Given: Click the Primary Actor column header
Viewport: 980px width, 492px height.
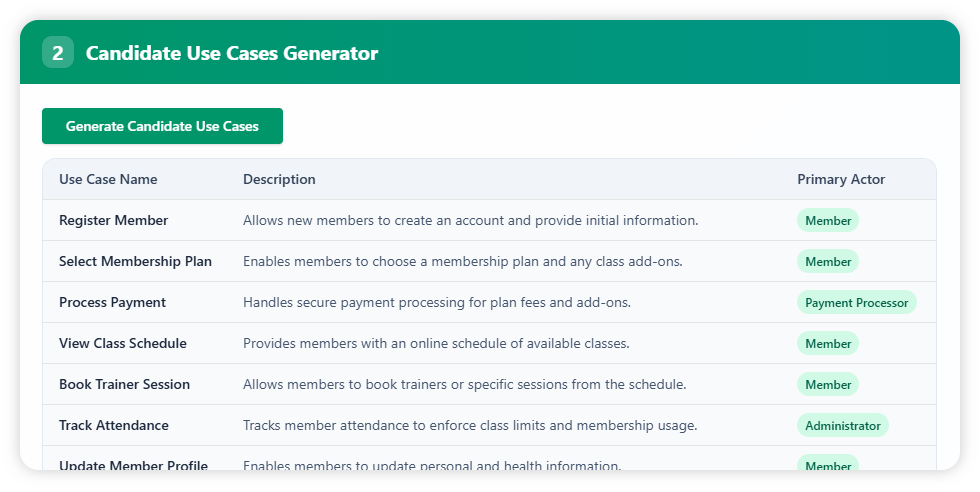Looking at the screenshot, I should [841, 180].
